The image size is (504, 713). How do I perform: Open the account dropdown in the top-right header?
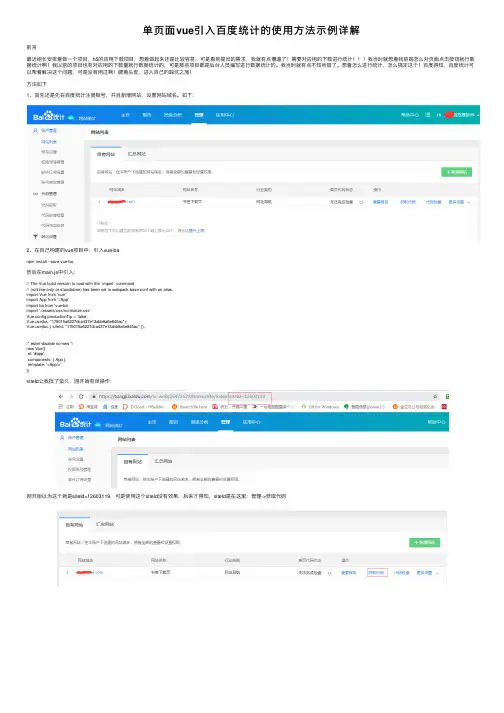click(463, 115)
